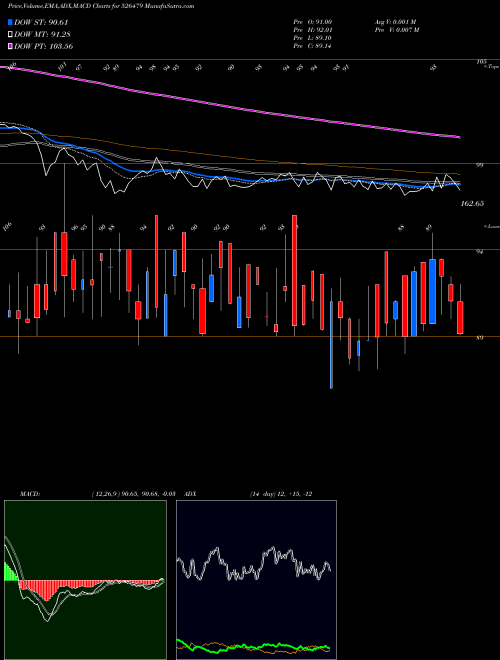Click the 99 price axis label

point(479,165)
